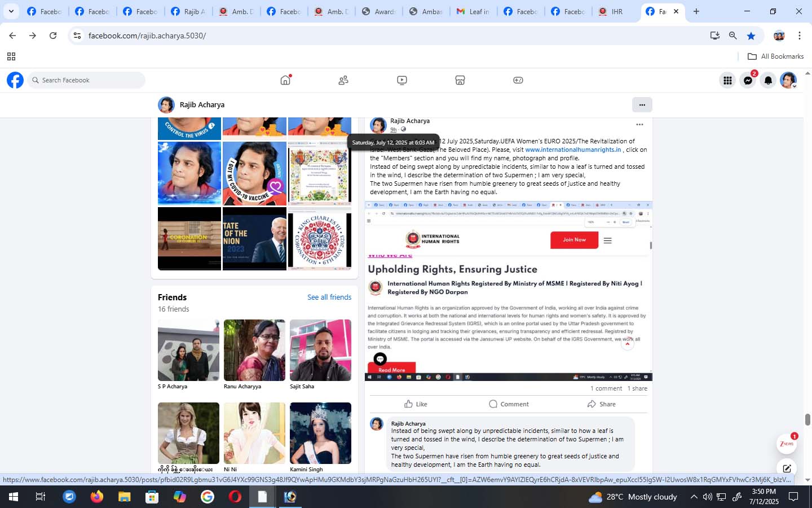
Task: Open the Coronation video thumbnail photo
Action: point(189,239)
